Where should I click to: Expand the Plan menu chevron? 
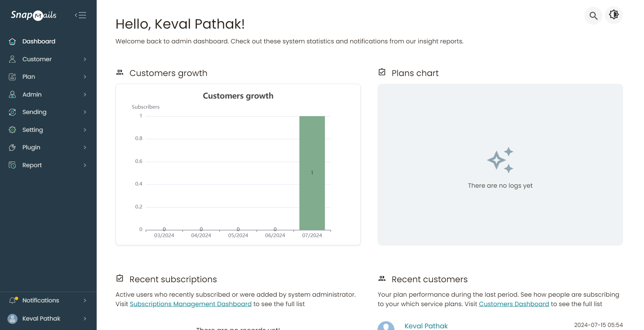85,77
